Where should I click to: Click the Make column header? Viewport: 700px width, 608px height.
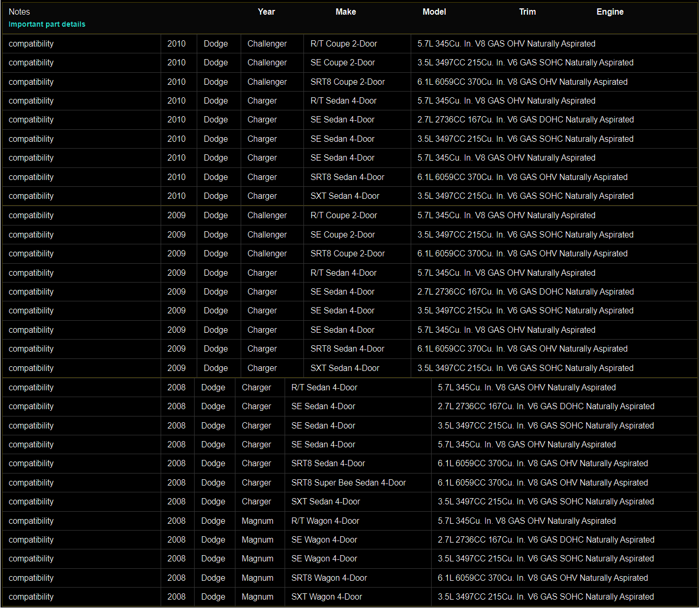pos(345,12)
